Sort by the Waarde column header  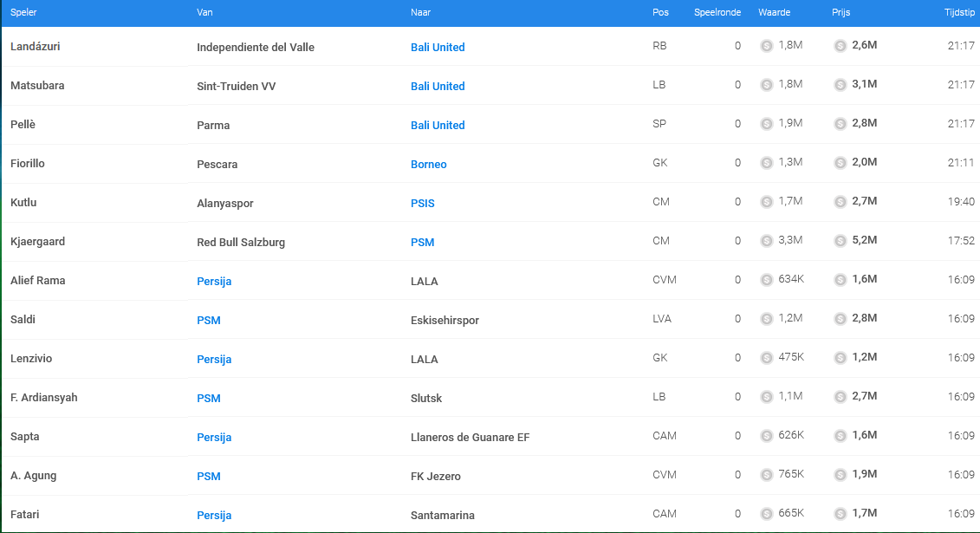(x=774, y=12)
